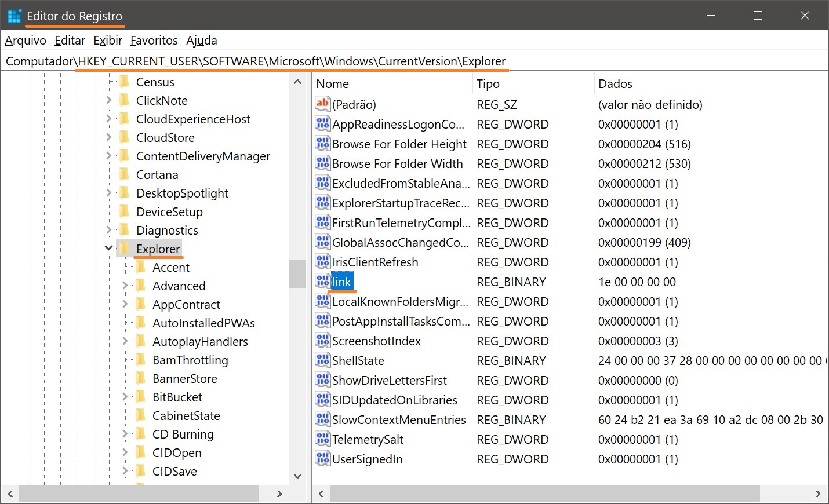The width and height of the screenshot is (829, 504).
Task: Click the Cortana key folder icon
Action: [124, 174]
